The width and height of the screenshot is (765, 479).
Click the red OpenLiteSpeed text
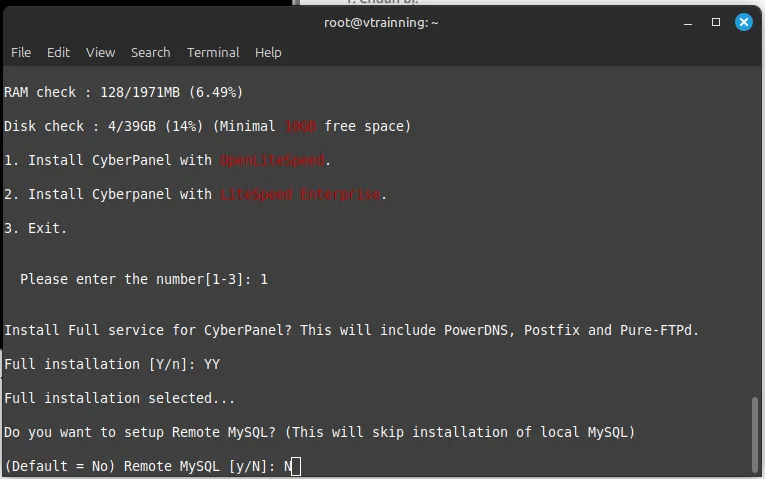(273, 160)
